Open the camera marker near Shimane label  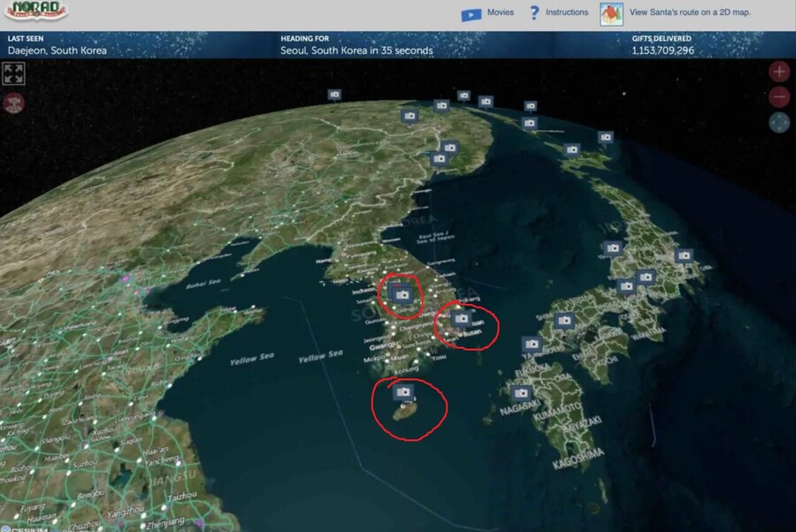point(566,320)
